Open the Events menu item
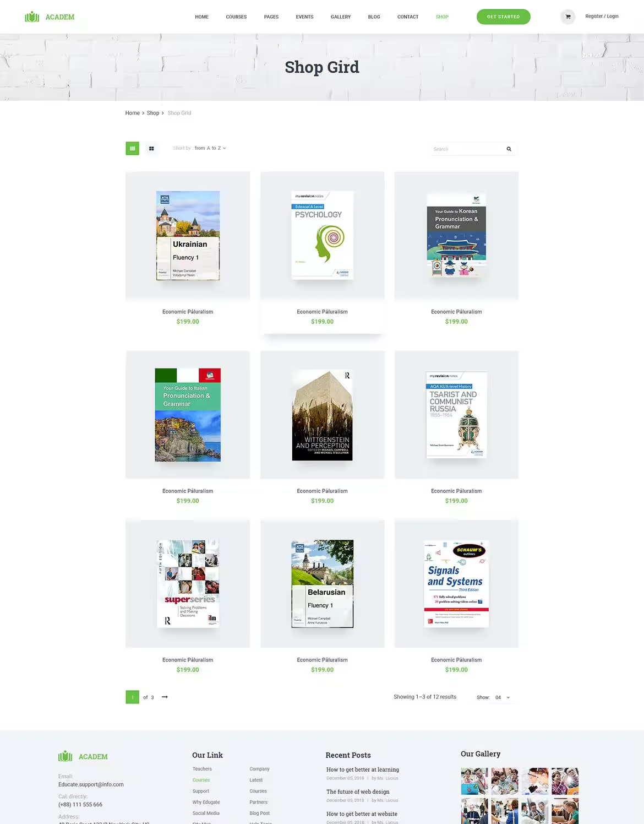Image resolution: width=644 pixels, height=824 pixels. [304, 17]
